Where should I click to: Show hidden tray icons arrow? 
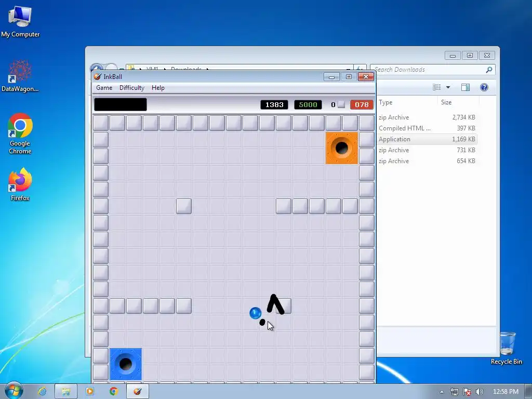click(x=442, y=392)
